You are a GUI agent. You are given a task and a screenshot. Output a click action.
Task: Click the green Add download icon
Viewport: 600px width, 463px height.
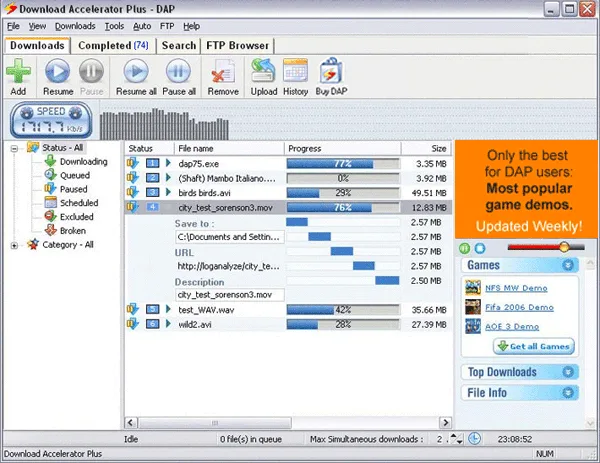18,71
